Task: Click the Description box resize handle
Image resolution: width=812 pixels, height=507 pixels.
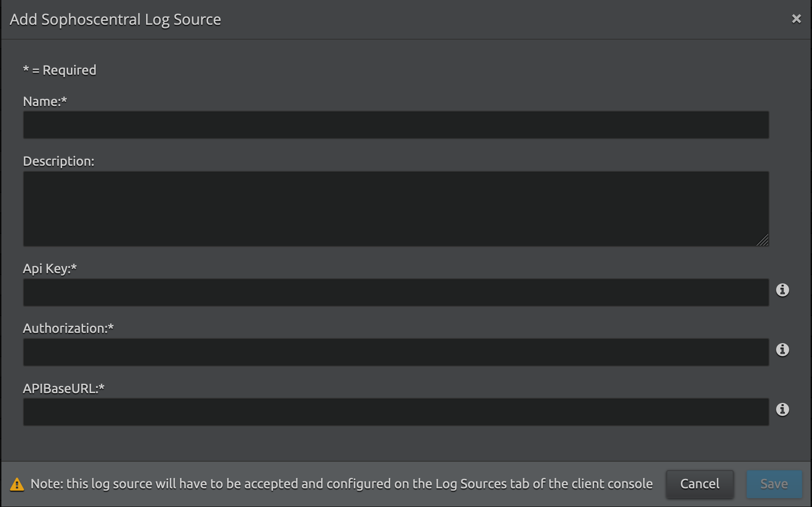Action: pos(763,241)
